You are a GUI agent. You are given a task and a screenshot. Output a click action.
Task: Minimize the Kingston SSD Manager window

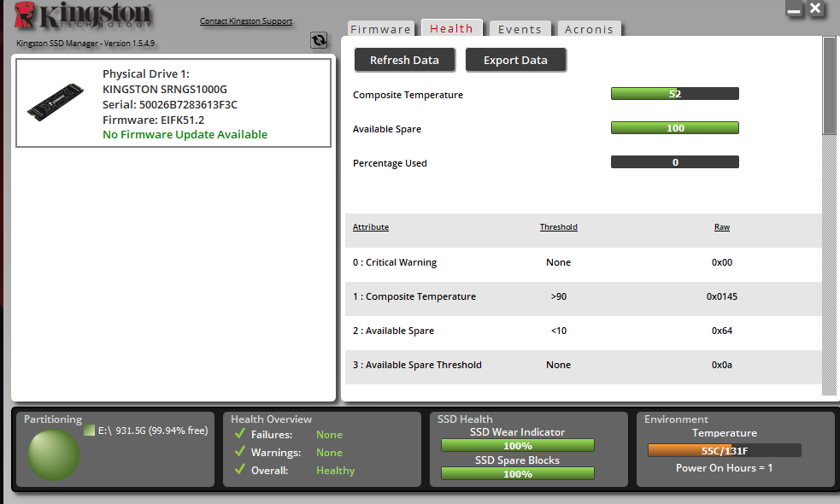click(795, 9)
